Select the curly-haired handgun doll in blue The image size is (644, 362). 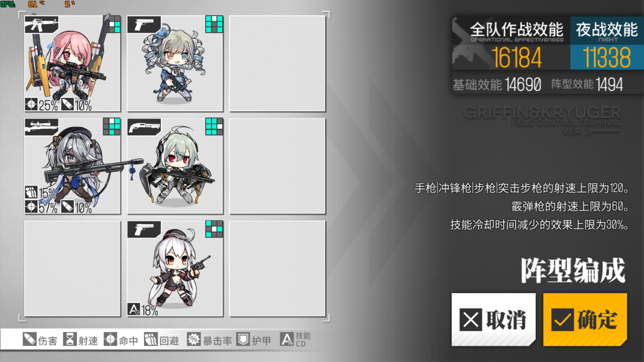click(x=175, y=63)
